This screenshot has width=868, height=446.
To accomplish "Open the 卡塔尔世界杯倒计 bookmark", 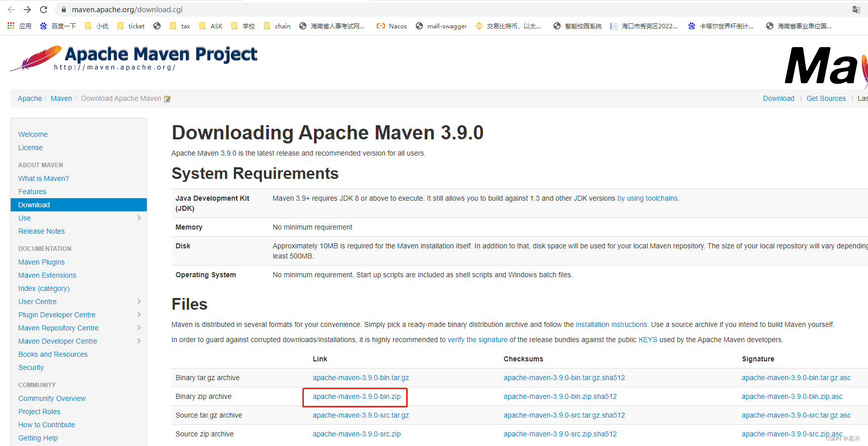I will tap(721, 26).
